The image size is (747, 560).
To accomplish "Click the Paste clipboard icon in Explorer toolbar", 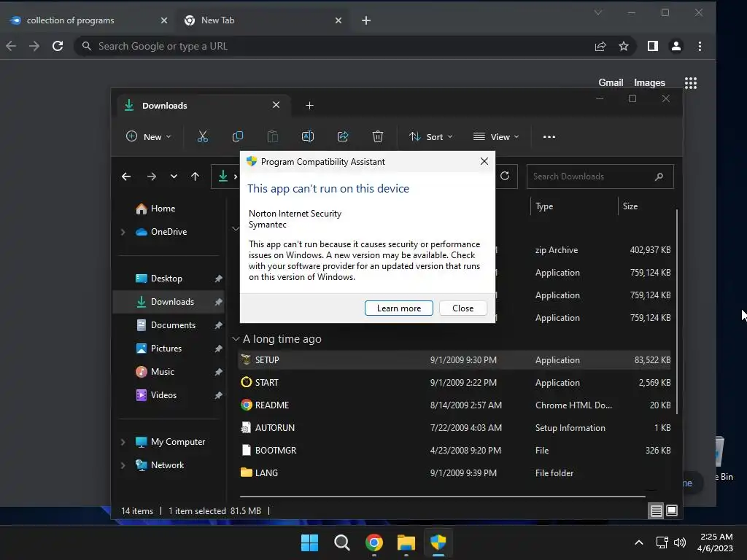I will click(273, 136).
